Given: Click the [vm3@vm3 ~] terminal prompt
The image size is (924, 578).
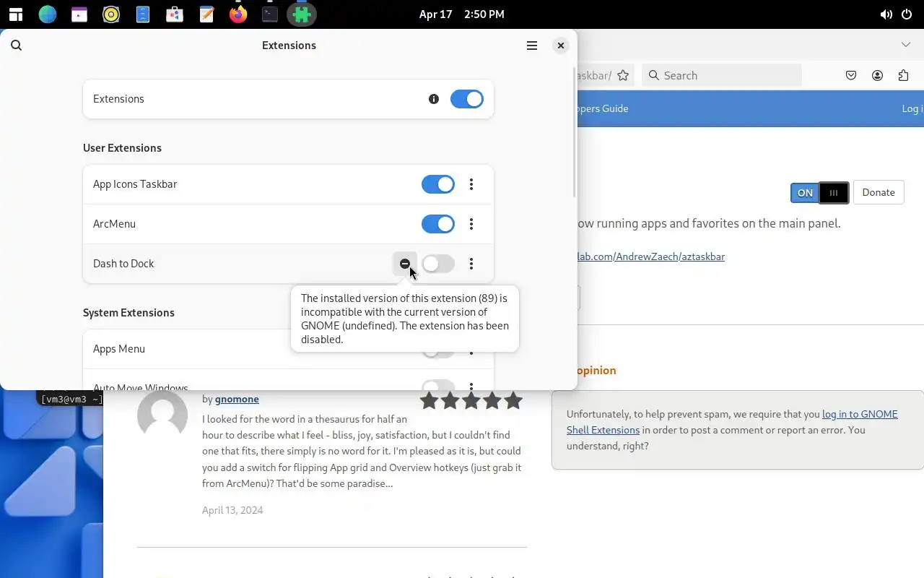Looking at the screenshot, I should [71, 399].
